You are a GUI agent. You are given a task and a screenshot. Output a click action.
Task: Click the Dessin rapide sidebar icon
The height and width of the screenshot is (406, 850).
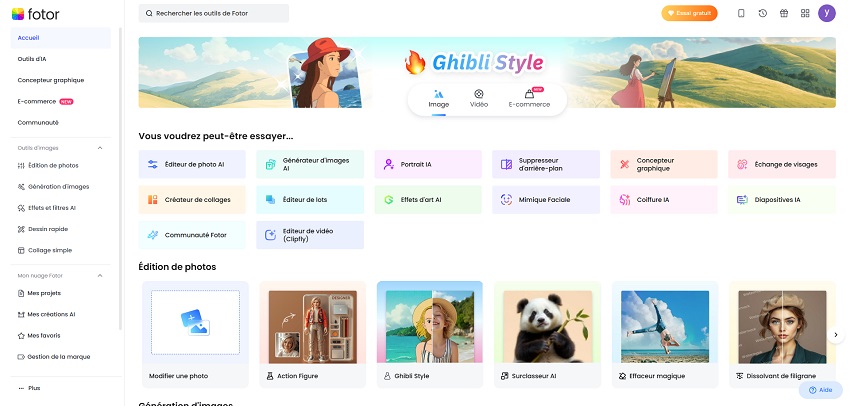pyautogui.click(x=21, y=229)
